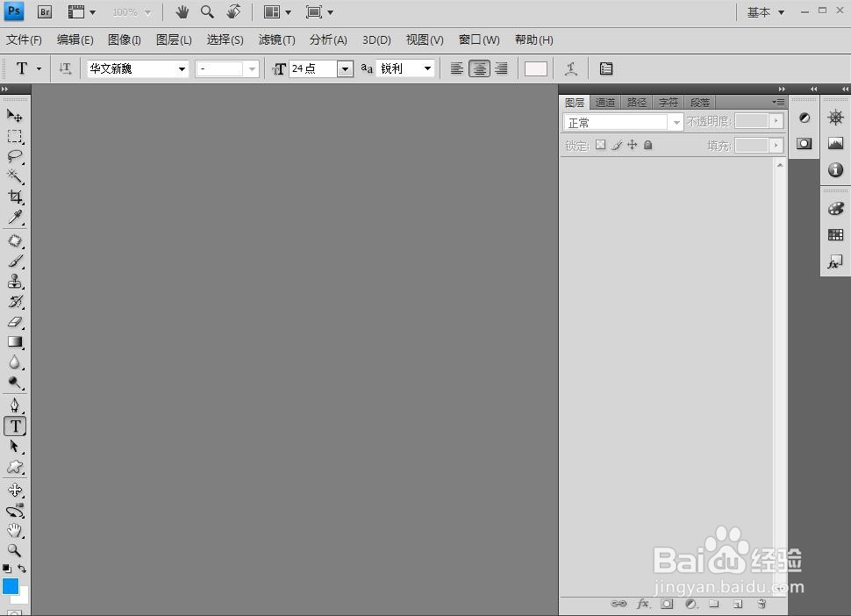This screenshot has height=616, width=851.
Task: Open the font size dropdown 24点
Action: [x=345, y=68]
